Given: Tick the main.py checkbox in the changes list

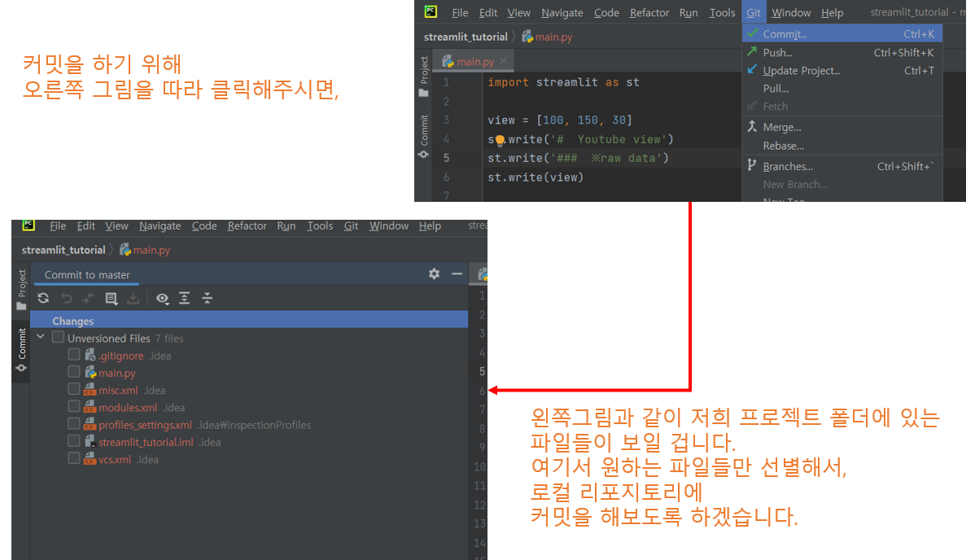Looking at the screenshot, I should coord(74,372).
